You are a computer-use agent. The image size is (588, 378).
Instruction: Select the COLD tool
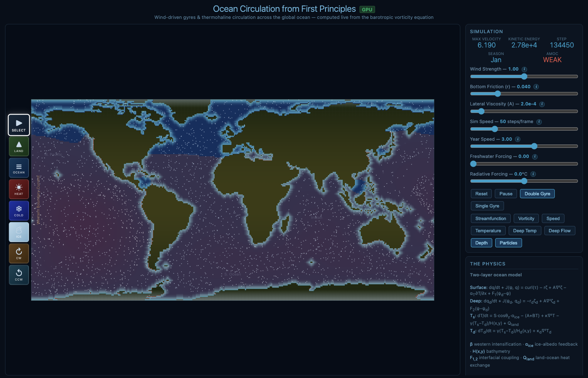pyautogui.click(x=18, y=210)
